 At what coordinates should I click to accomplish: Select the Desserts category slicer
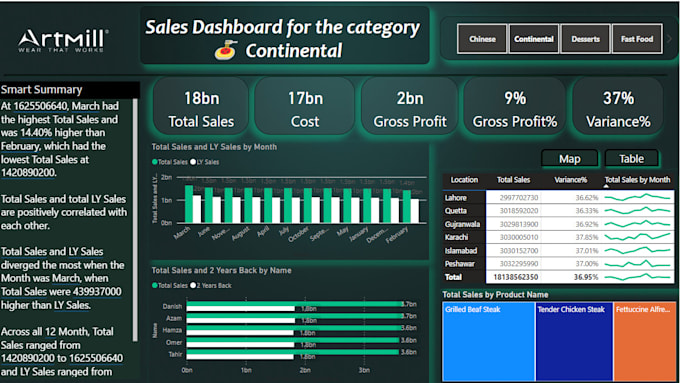click(585, 39)
